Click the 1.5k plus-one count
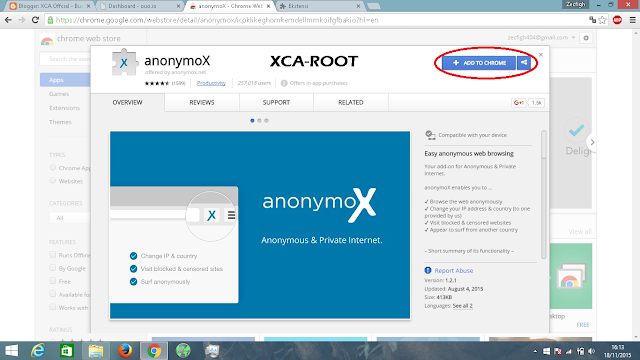Screen dimensions: 640x360 click(x=536, y=102)
